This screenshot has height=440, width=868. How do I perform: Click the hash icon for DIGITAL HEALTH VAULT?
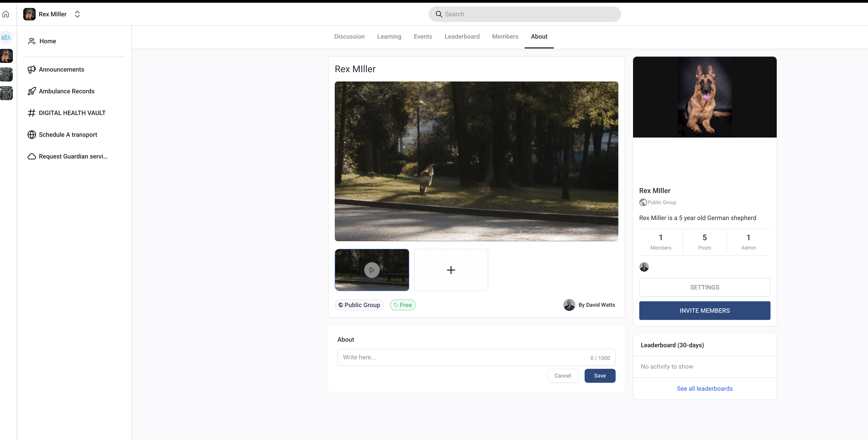point(32,113)
